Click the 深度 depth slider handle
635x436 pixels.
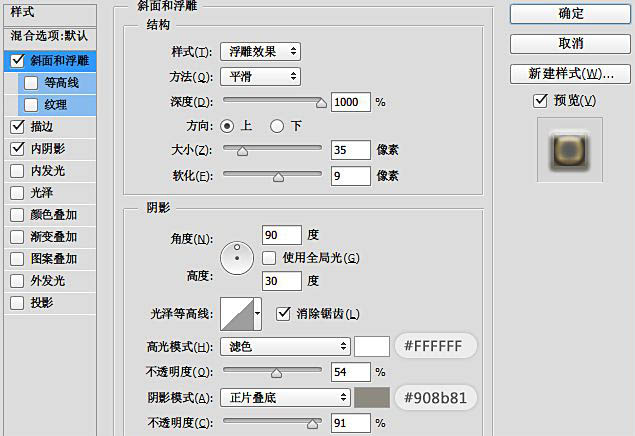pyautogui.click(x=321, y=103)
